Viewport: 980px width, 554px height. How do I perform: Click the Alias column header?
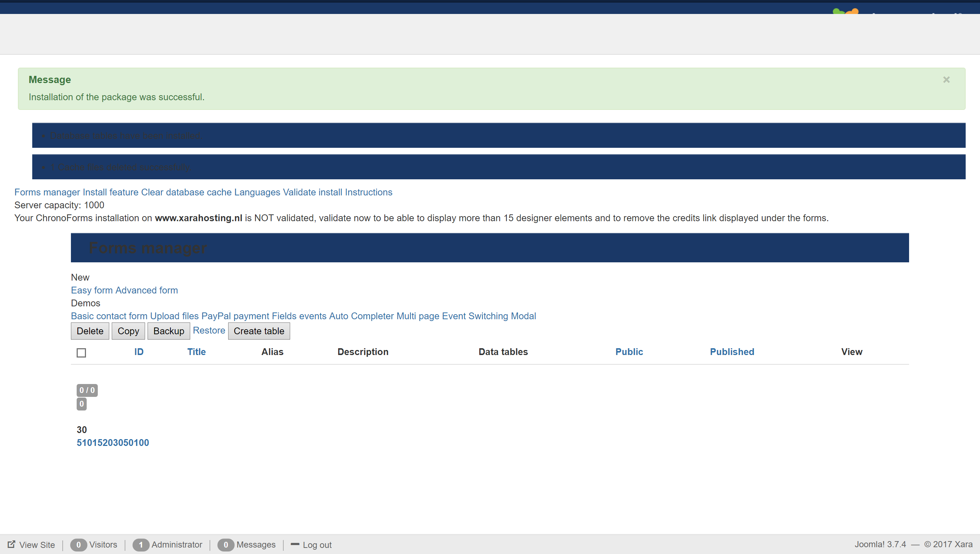pyautogui.click(x=272, y=352)
